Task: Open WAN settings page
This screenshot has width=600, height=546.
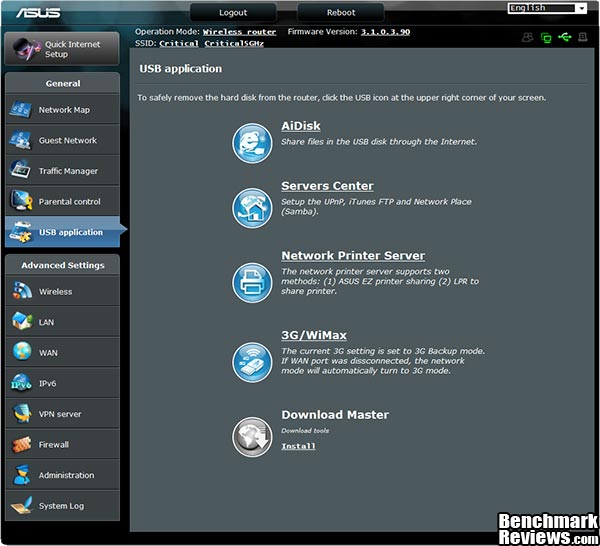Action: (x=62, y=352)
